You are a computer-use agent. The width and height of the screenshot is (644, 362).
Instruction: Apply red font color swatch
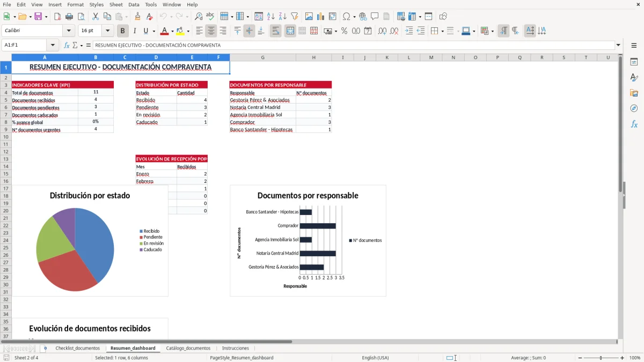click(x=164, y=31)
